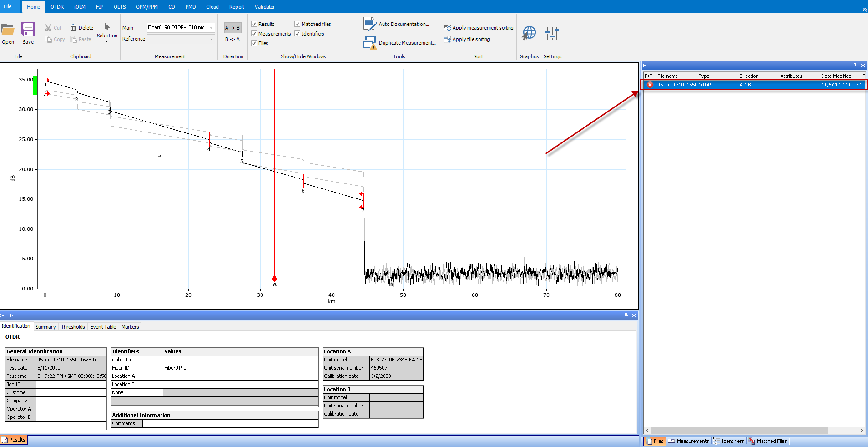Screen dimensions: 868x447
Task: Select B -> A direction
Action: coord(232,39)
